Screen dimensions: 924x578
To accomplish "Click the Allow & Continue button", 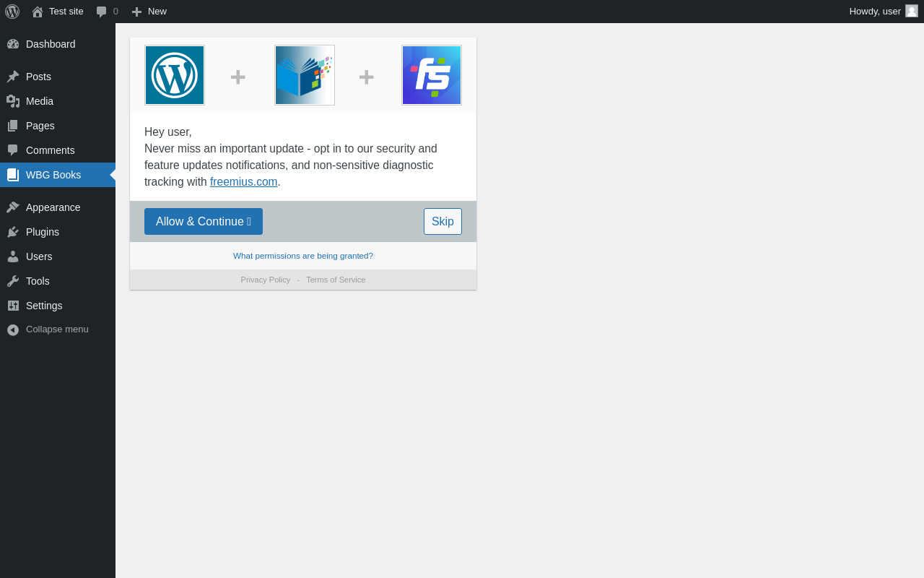I will click(204, 222).
